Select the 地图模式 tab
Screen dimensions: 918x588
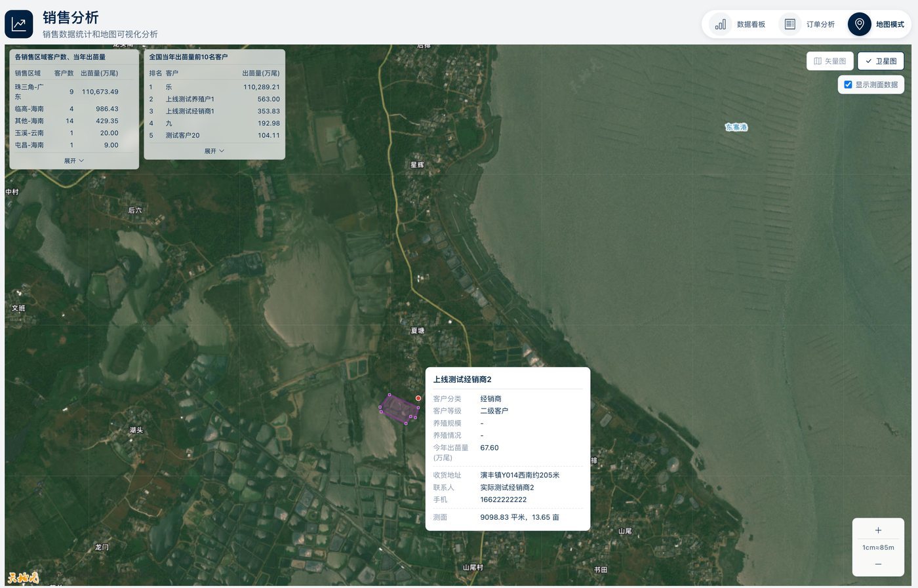[x=877, y=24]
